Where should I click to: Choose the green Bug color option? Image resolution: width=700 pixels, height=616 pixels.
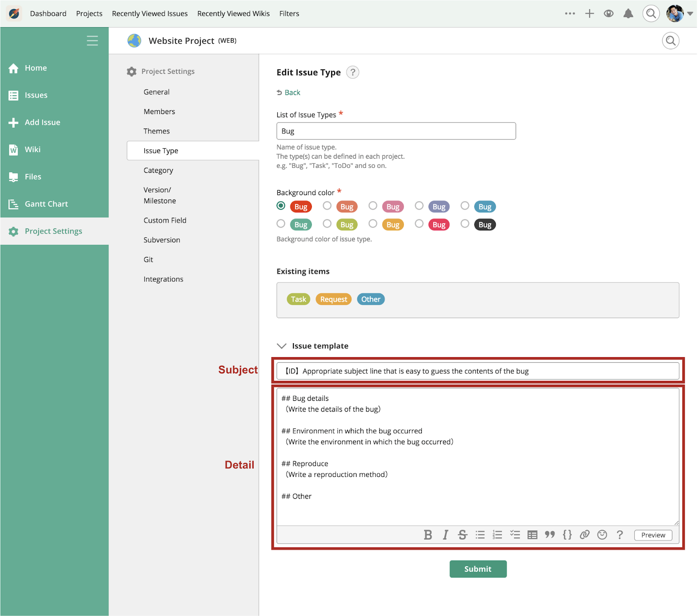(281, 224)
